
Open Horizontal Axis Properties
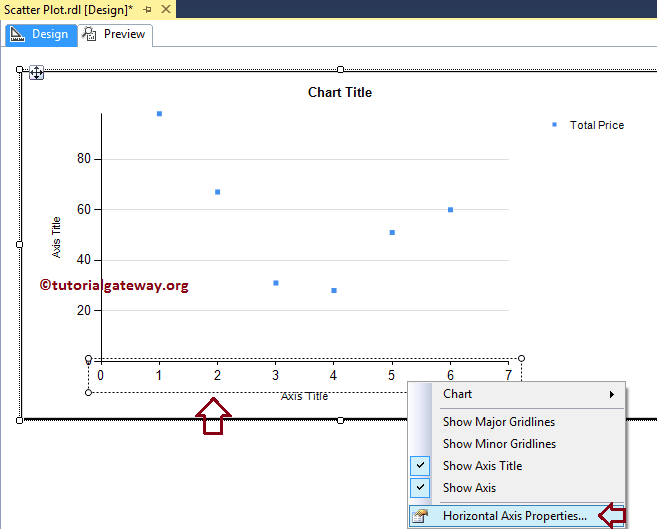[x=517, y=516]
